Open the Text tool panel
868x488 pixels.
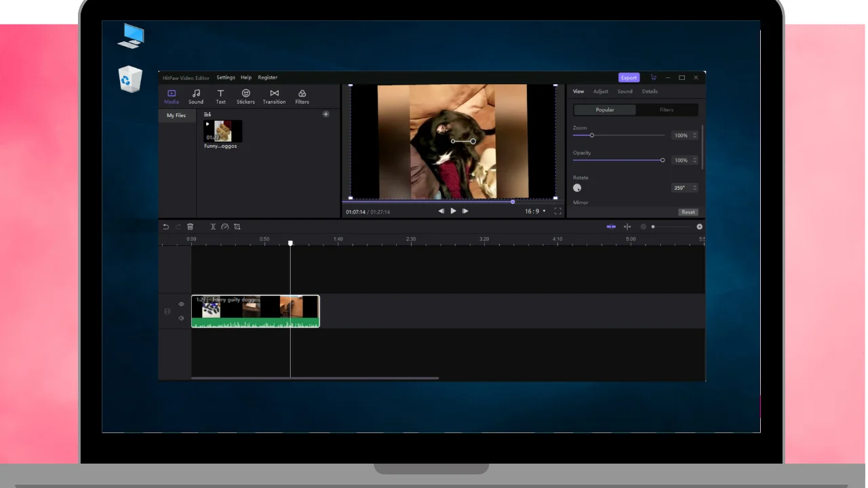point(220,97)
